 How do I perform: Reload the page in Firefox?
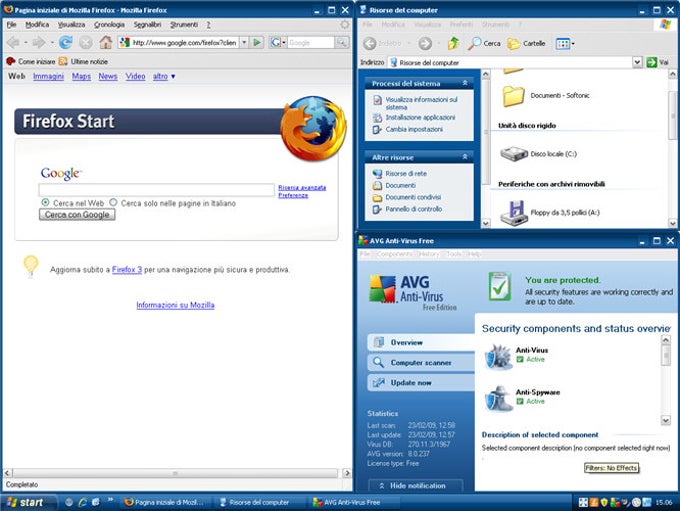[65, 42]
